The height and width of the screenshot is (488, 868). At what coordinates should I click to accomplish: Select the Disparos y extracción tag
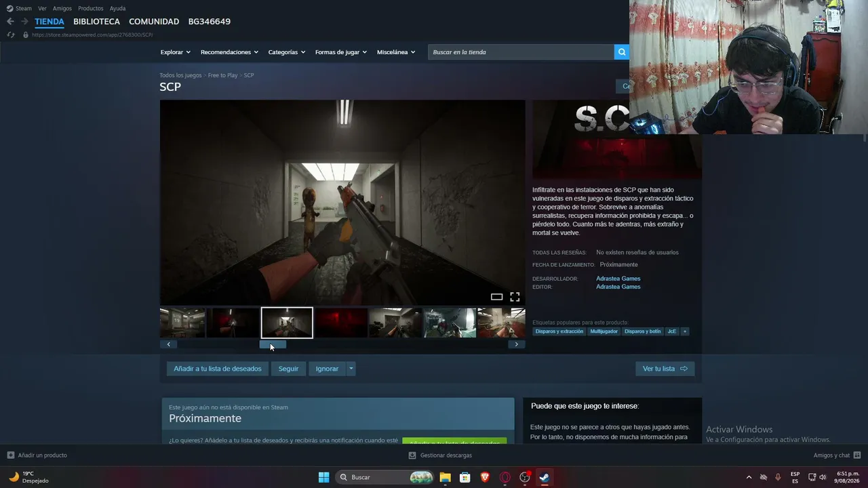pyautogui.click(x=559, y=331)
